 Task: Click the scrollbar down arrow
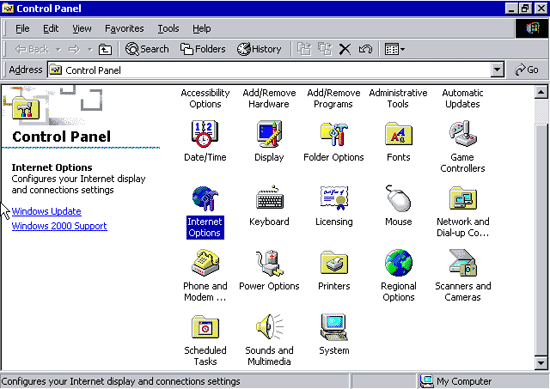541,363
